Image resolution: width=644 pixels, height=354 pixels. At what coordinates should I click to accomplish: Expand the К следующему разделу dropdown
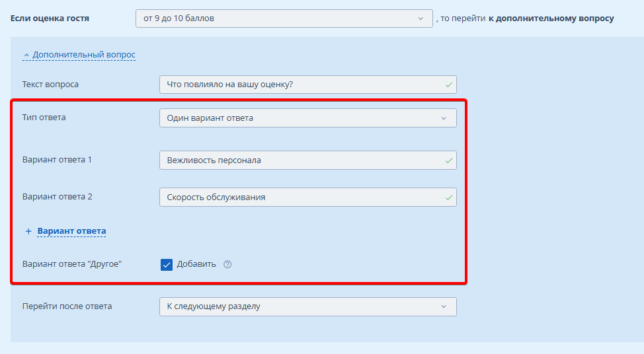coord(307,306)
